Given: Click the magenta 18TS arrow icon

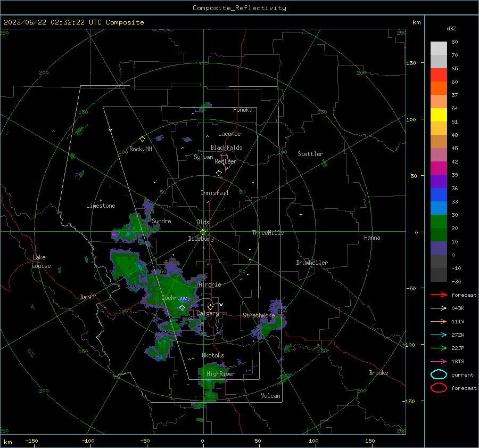Looking at the screenshot, I should pos(439,362).
